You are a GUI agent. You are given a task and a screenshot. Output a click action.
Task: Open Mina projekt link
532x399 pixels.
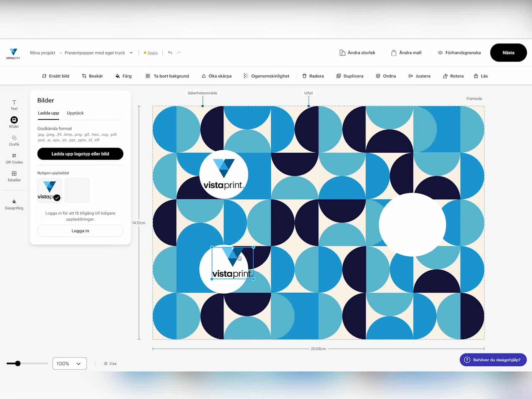point(43,53)
